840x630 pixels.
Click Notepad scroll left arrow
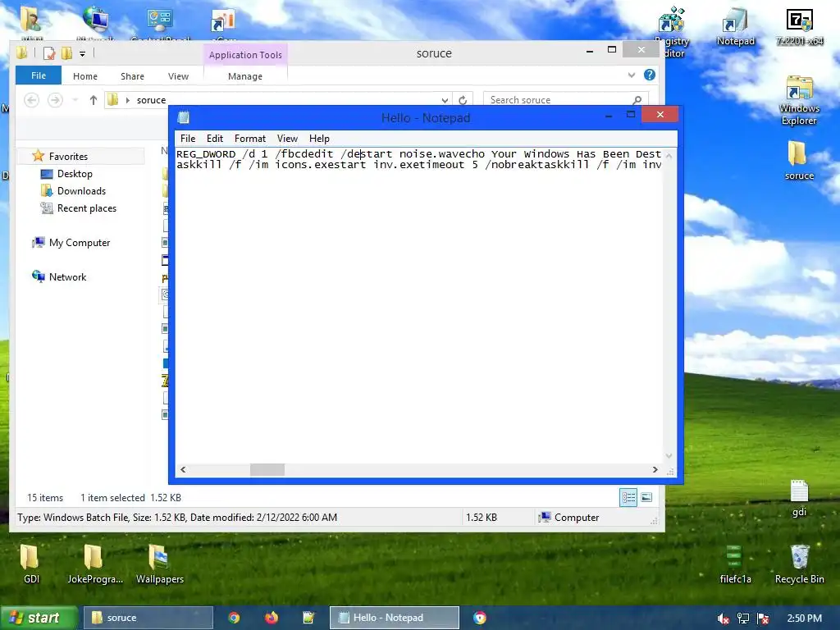[183, 470]
